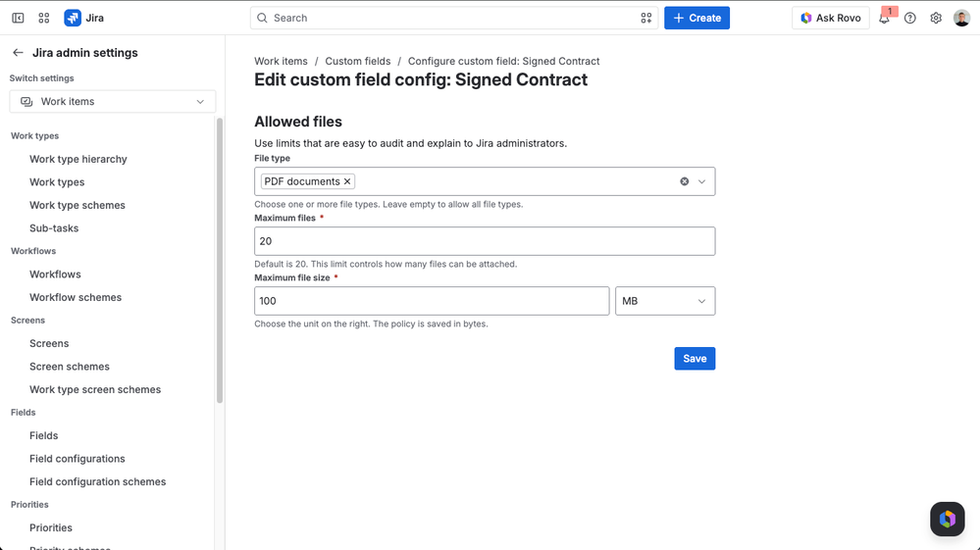Clear all selected file types

685,181
